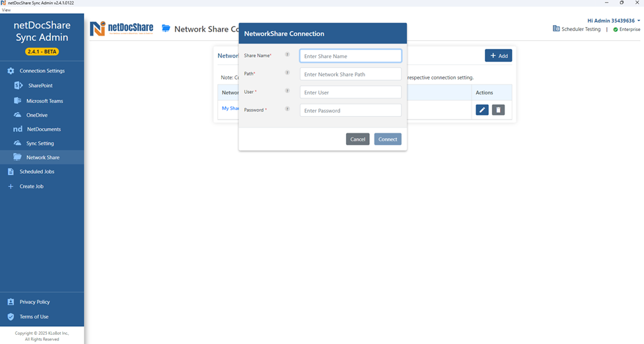
Task: Click the User help icon
Action: click(x=287, y=90)
